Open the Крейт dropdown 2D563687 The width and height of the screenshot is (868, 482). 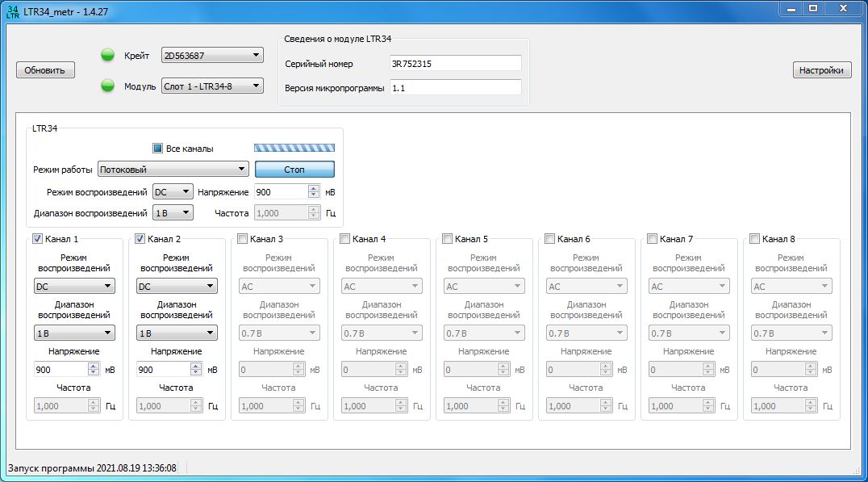(x=213, y=56)
